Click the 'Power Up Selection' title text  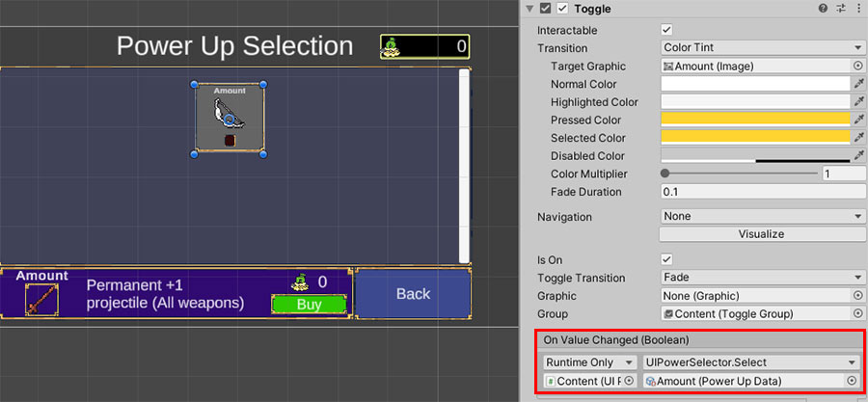[234, 46]
